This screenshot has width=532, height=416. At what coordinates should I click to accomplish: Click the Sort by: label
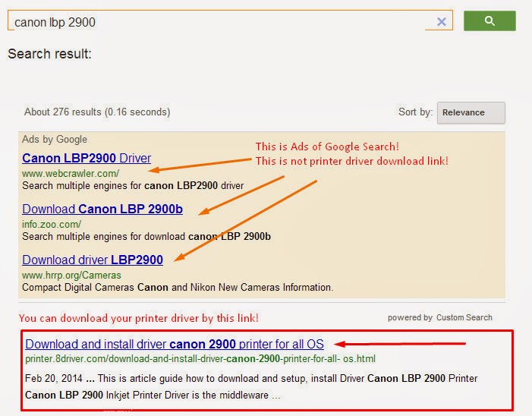416,112
